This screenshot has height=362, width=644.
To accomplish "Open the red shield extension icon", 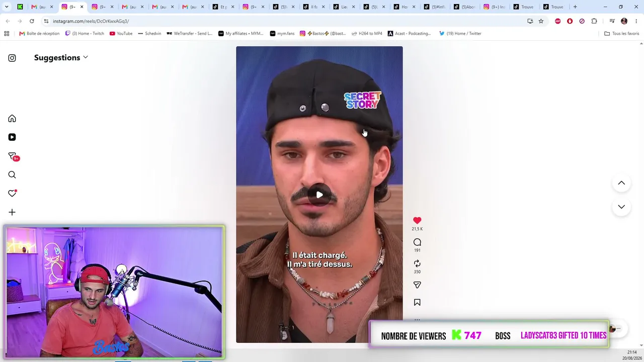I will point(570,21).
